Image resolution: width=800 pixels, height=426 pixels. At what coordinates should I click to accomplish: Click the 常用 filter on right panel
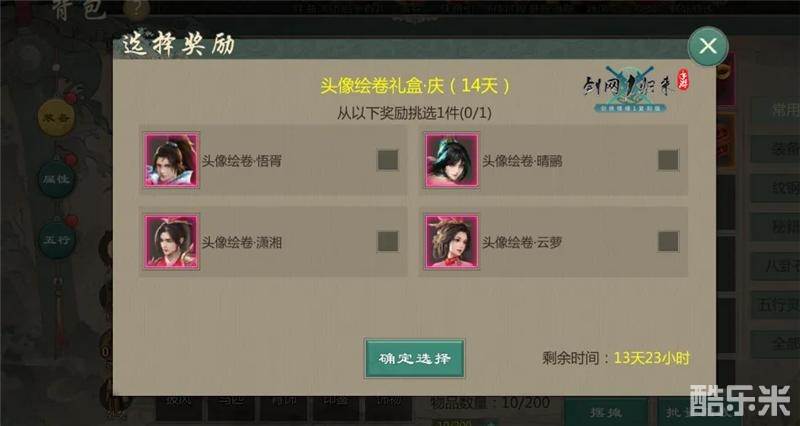(x=776, y=110)
